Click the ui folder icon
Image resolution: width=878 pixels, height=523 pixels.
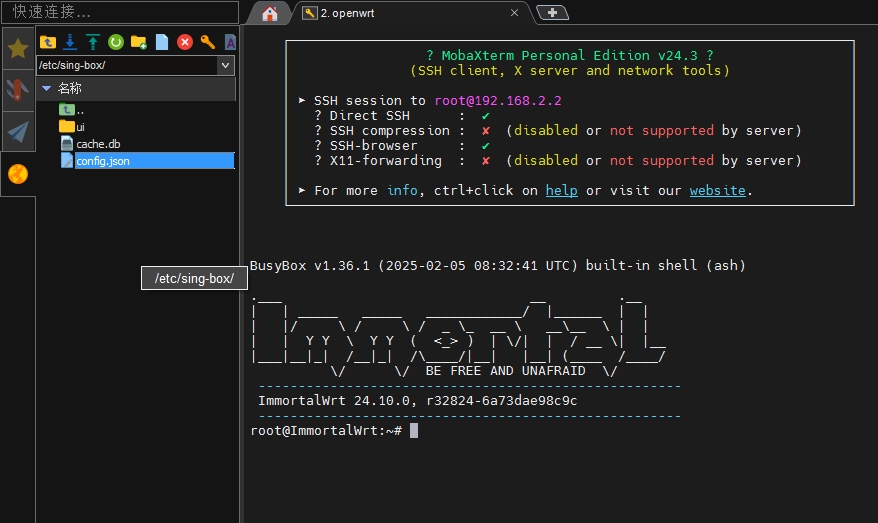click(67, 127)
